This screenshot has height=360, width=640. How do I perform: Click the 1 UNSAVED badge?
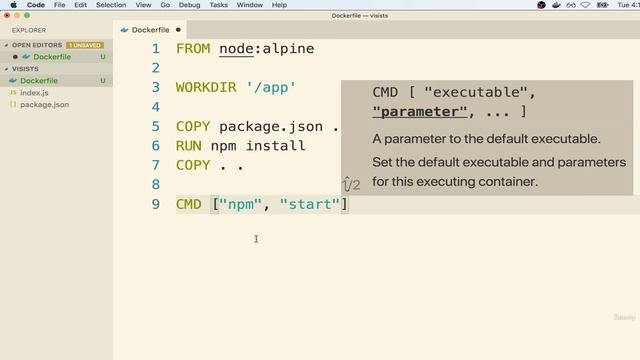[x=85, y=45]
